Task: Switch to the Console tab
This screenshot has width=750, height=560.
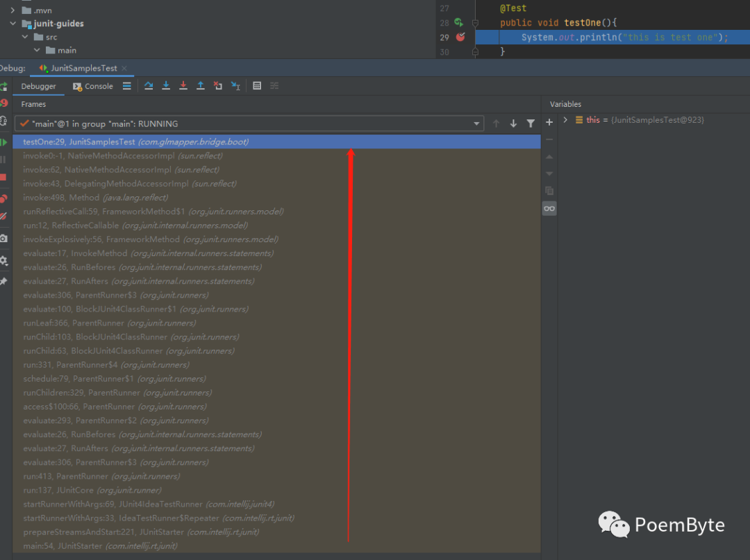Action: point(93,86)
